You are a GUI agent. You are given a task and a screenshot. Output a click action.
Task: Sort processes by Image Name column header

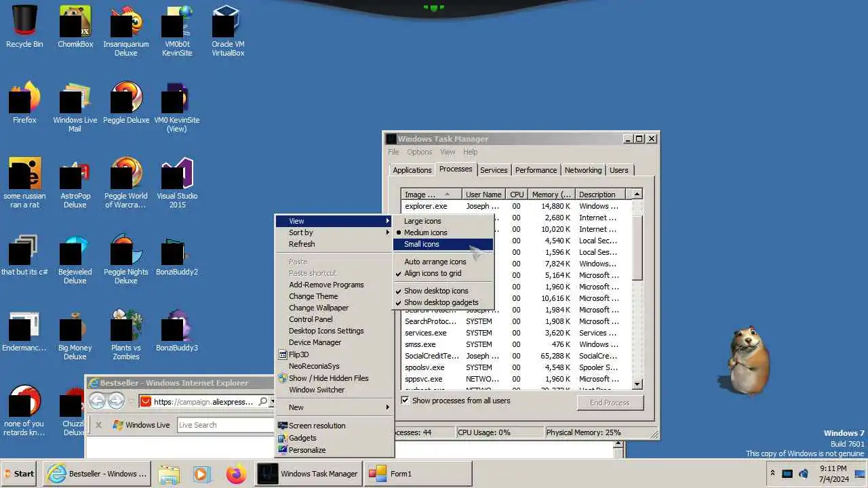coord(431,195)
